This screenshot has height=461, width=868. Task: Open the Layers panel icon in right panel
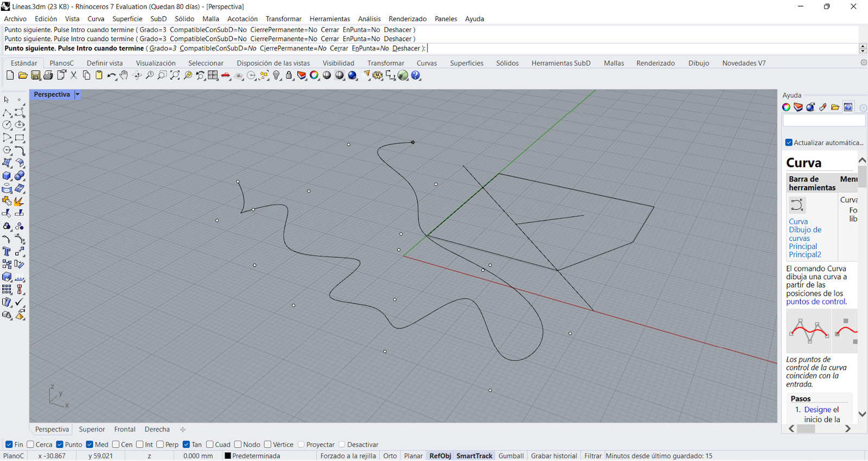coord(798,107)
